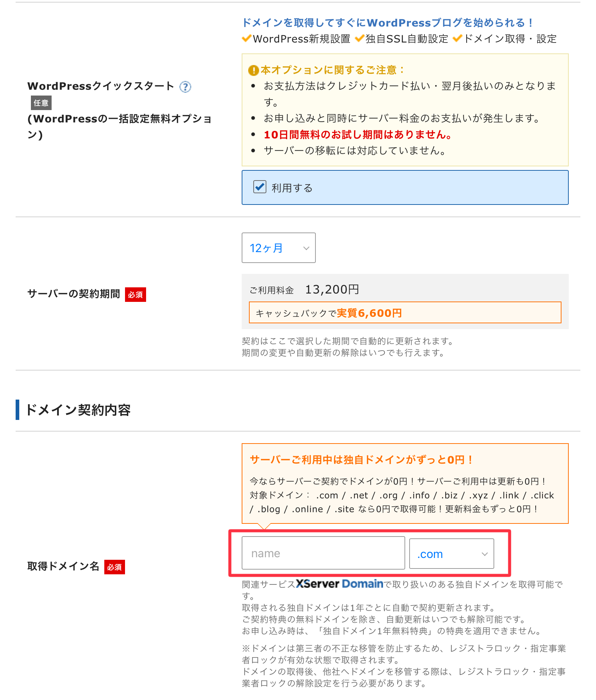
Task: Click the 取得ドメイン名 field label
Action: [x=63, y=566]
